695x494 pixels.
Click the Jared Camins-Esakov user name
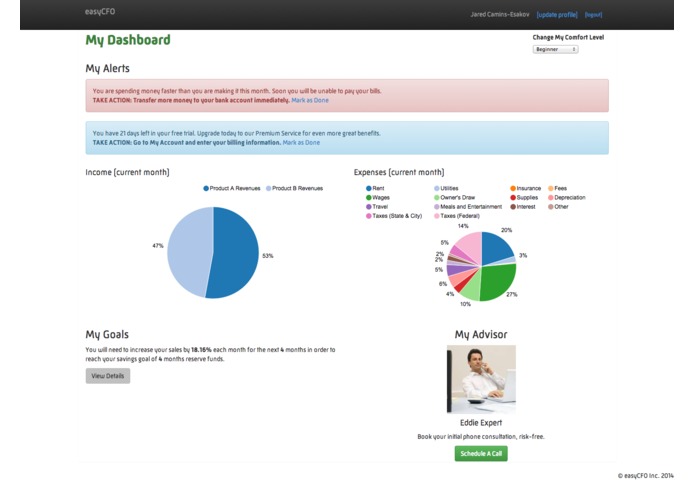click(500, 15)
